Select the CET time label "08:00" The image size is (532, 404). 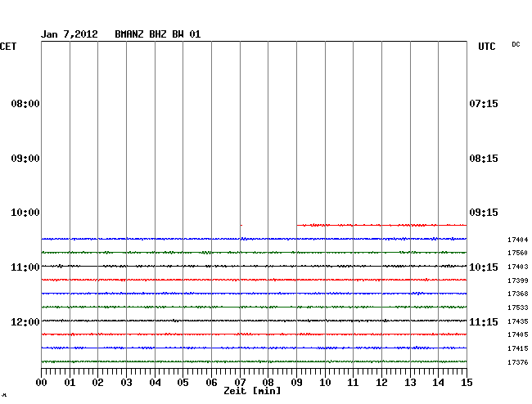(25, 103)
